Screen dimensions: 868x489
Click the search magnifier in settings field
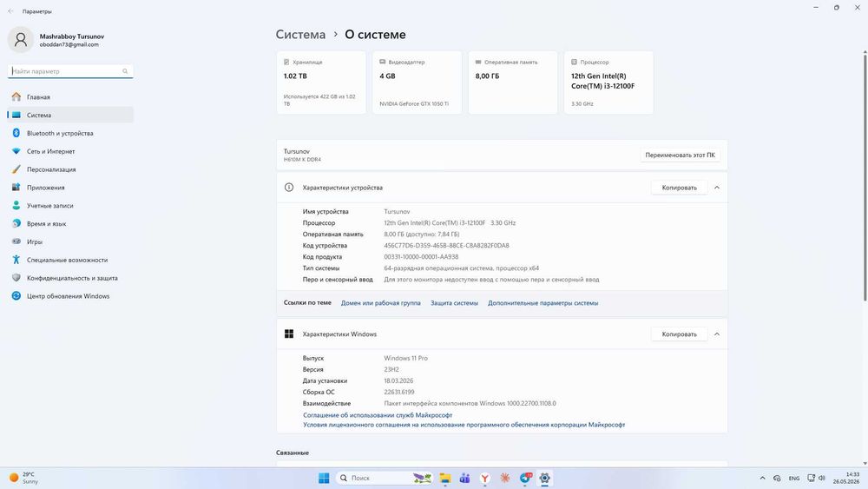[x=125, y=71]
